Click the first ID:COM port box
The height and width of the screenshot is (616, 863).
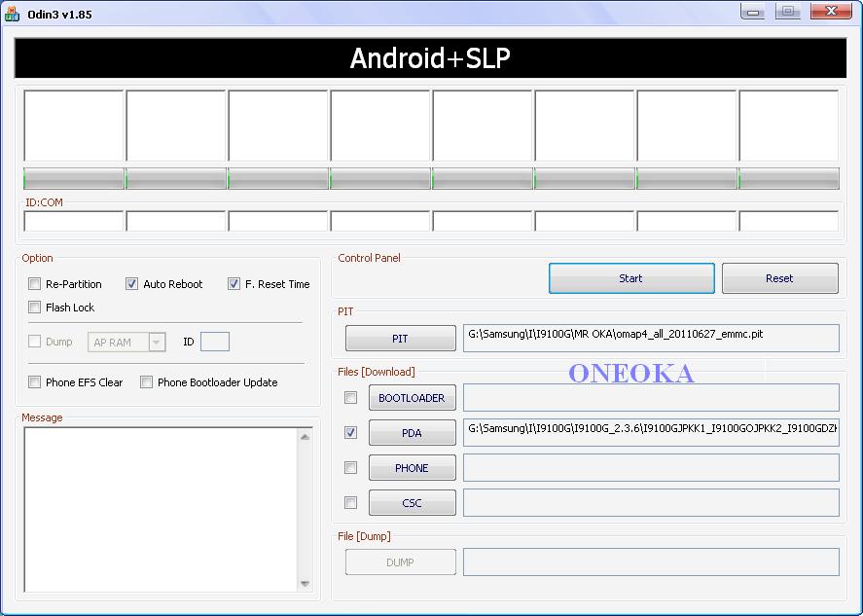pyautogui.click(x=74, y=221)
